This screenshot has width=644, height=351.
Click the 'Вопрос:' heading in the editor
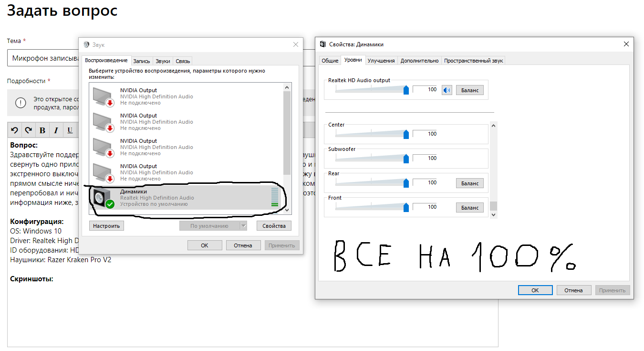(24, 145)
